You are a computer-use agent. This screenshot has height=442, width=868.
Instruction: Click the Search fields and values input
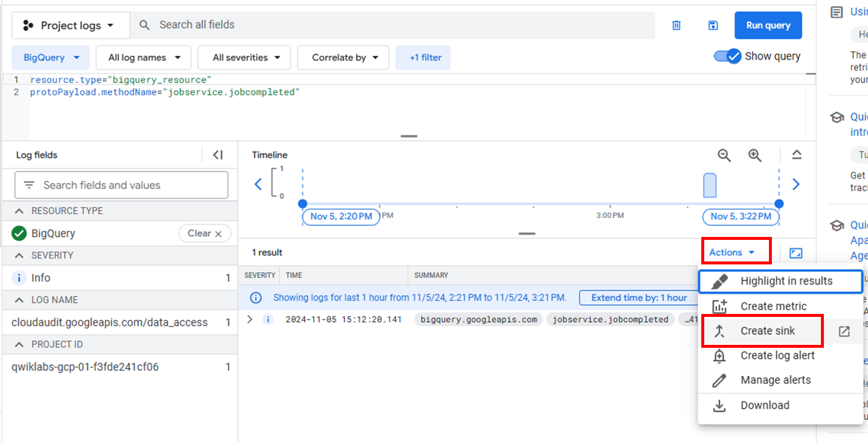click(x=121, y=185)
